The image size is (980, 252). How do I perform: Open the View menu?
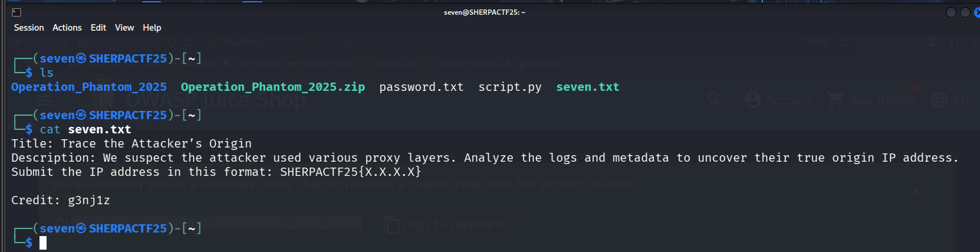124,28
